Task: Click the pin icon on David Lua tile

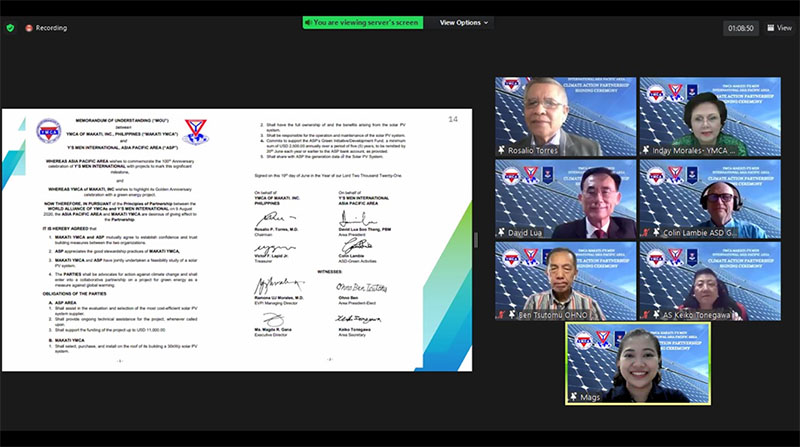Action: [x=502, y=232]
